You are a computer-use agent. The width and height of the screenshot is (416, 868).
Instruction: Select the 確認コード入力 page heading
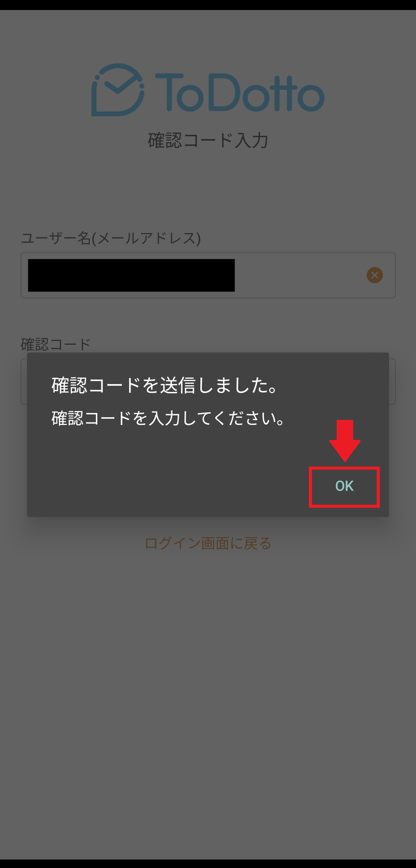(208, 140)
